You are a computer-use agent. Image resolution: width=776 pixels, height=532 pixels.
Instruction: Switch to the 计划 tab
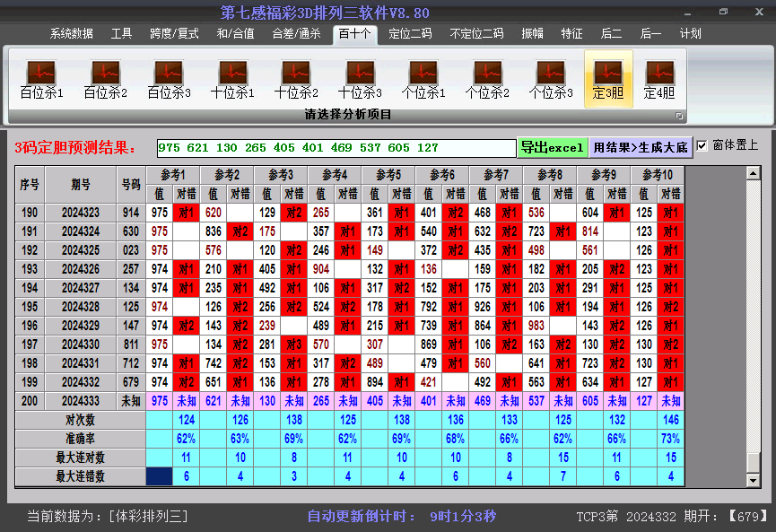click(691, 34)
